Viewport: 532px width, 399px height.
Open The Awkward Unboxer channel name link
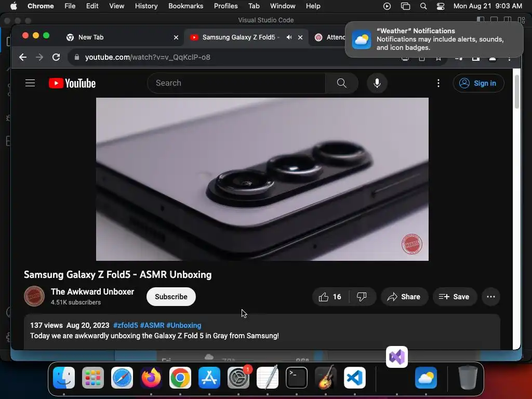click(92, 292)
